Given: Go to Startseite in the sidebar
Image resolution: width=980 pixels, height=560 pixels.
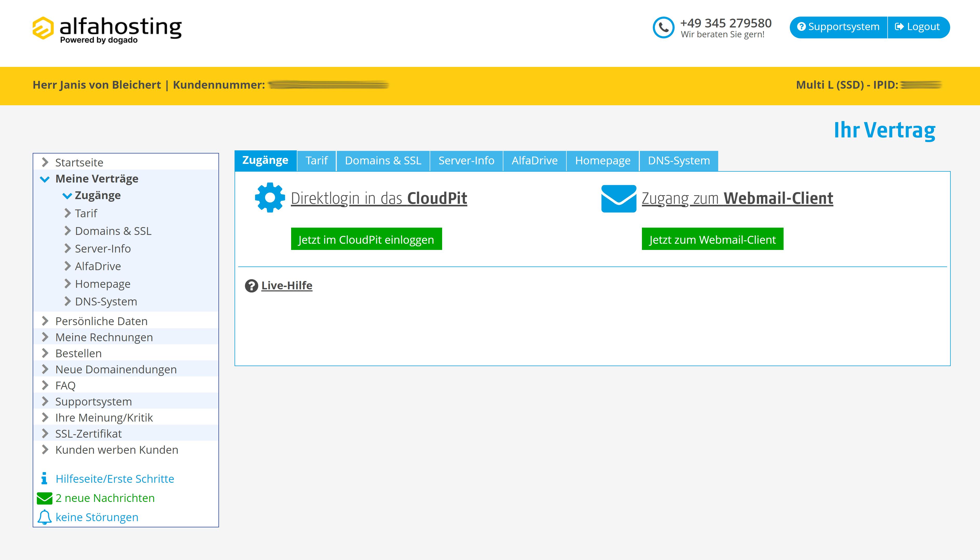Looking at the screenshot, I should (x=79, y=162).
